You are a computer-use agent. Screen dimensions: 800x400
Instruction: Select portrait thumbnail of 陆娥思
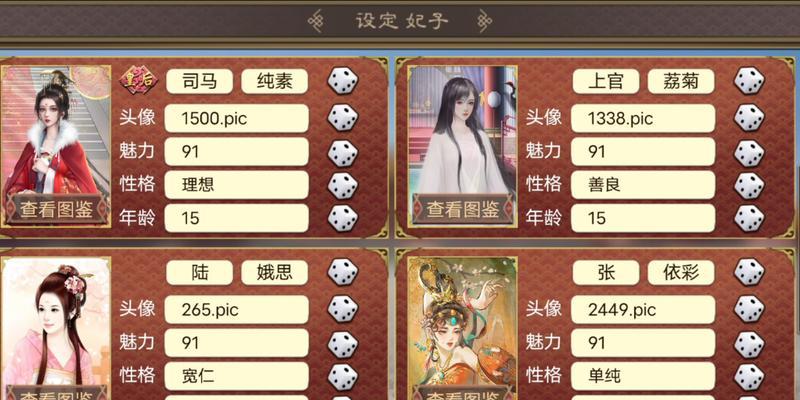tap(56, 329)
